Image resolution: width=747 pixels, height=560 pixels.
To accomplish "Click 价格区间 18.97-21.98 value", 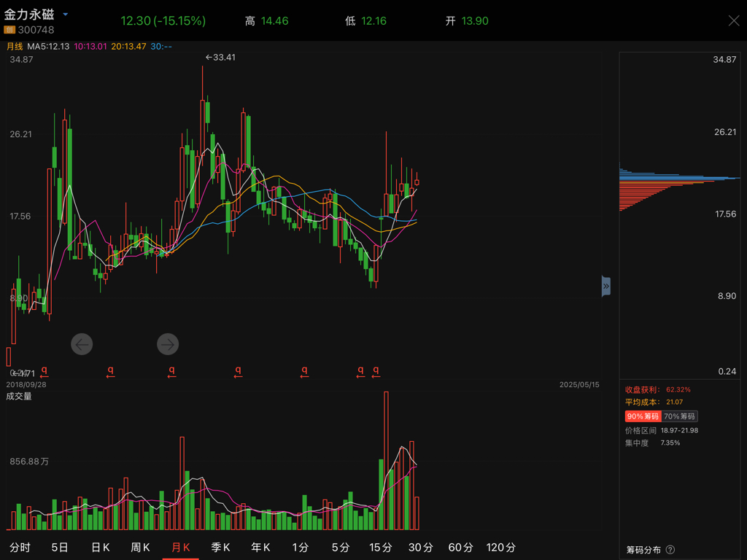I will click(679, 430).
